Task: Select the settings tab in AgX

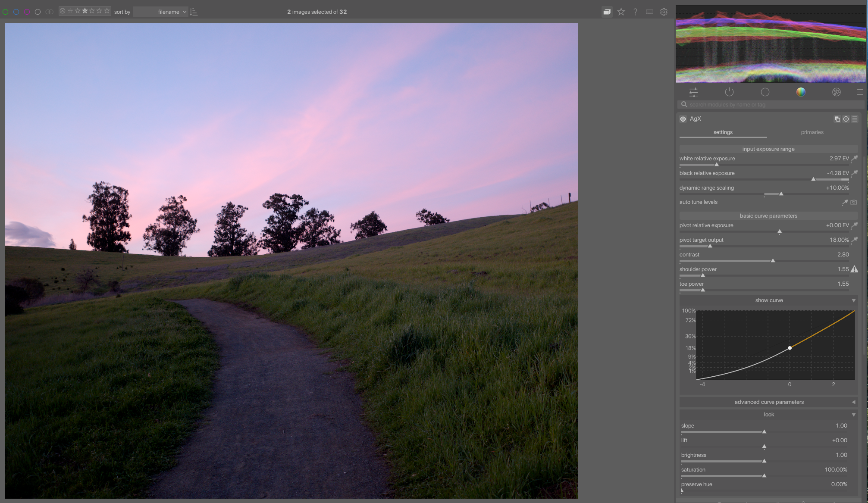Action: pos(723,132)
